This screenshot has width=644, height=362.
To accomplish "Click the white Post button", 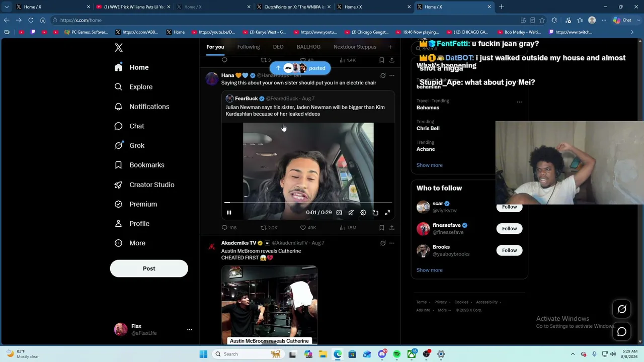I will (x=149, y=268).
